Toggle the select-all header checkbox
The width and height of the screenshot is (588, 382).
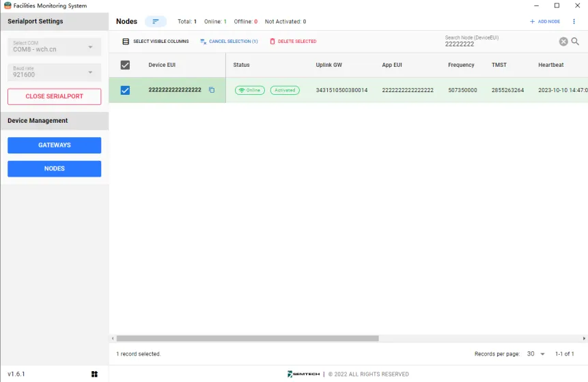[x=125, y=65]
